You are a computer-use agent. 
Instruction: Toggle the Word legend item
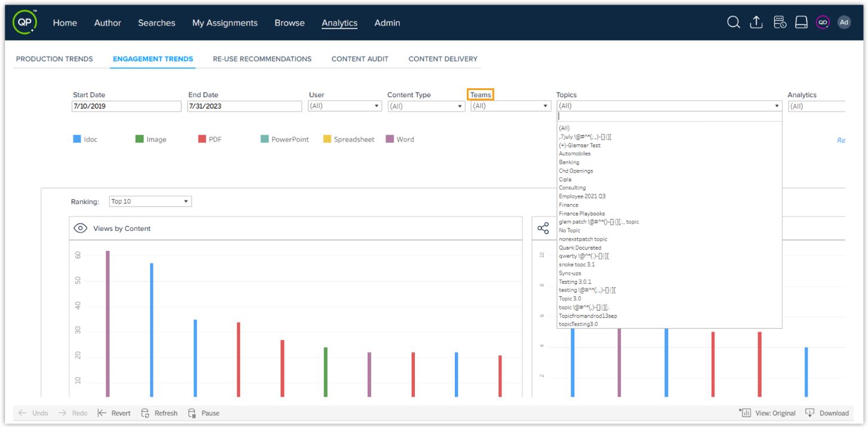(400, 139)
